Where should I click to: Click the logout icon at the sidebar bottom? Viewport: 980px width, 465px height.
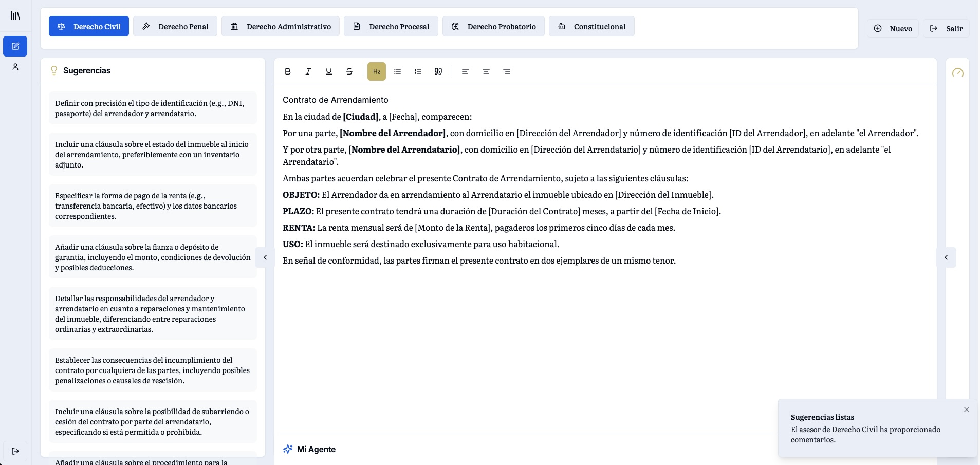pos(15,451)
